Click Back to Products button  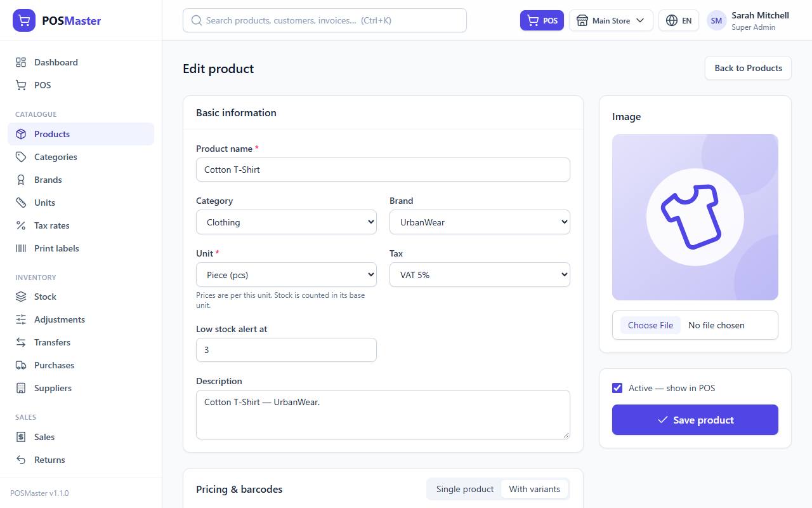coord(748,68)
